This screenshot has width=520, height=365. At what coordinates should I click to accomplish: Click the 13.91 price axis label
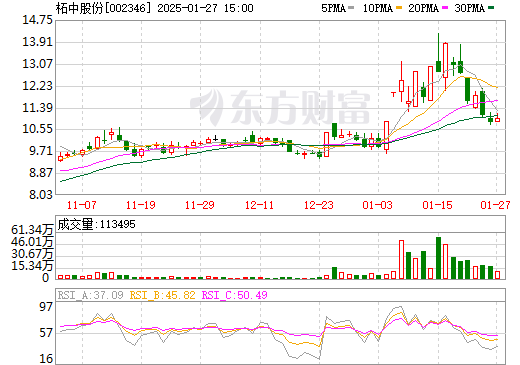click(x=37, y=42)
